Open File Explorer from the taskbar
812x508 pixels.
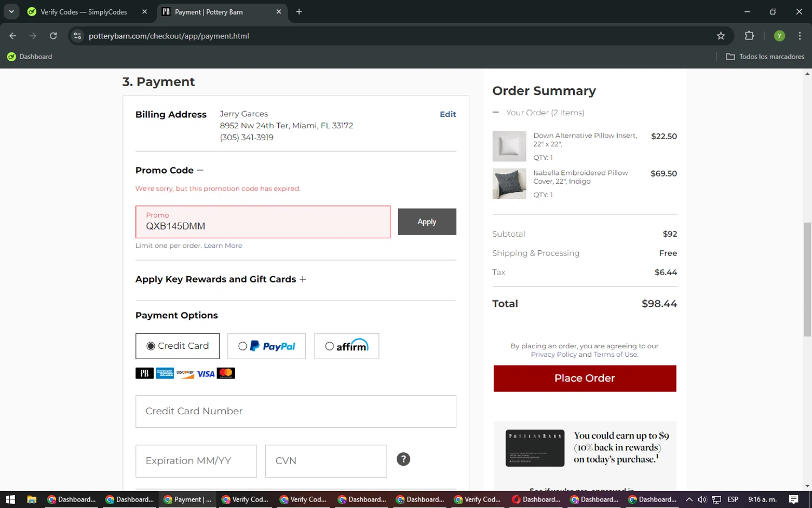(x=31, y=499)
